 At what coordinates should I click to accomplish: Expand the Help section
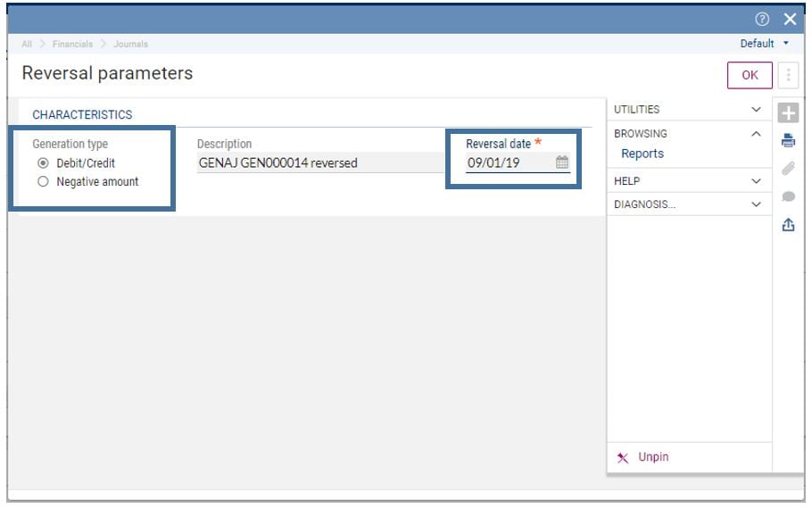pyautogui.click(x=756, y=181)
